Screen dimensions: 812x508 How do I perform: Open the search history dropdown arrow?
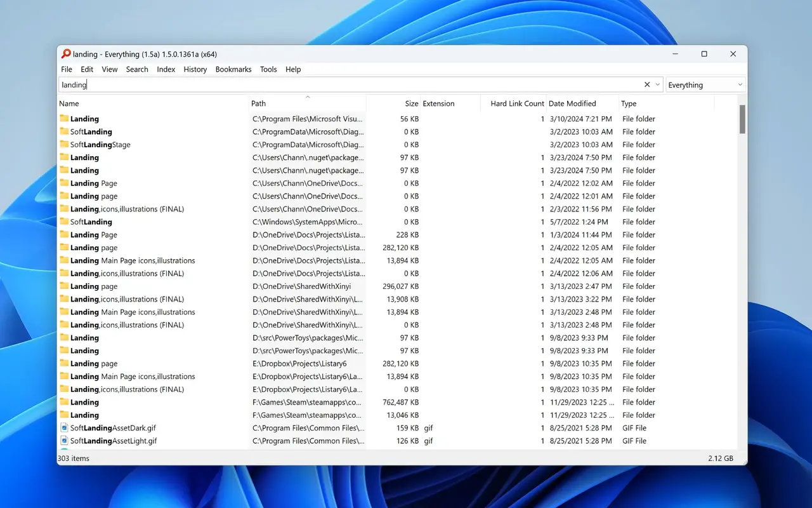pyautogui.click(x=658, y=84)
